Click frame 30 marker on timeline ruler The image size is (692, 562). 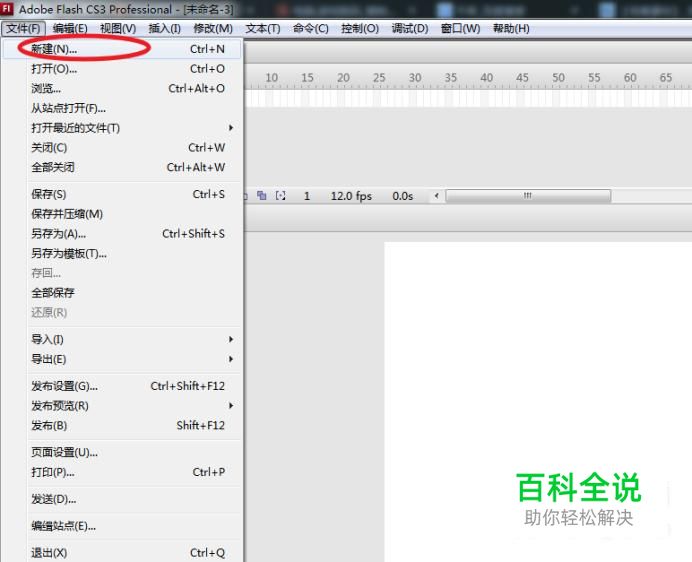[x=414, y=78]
